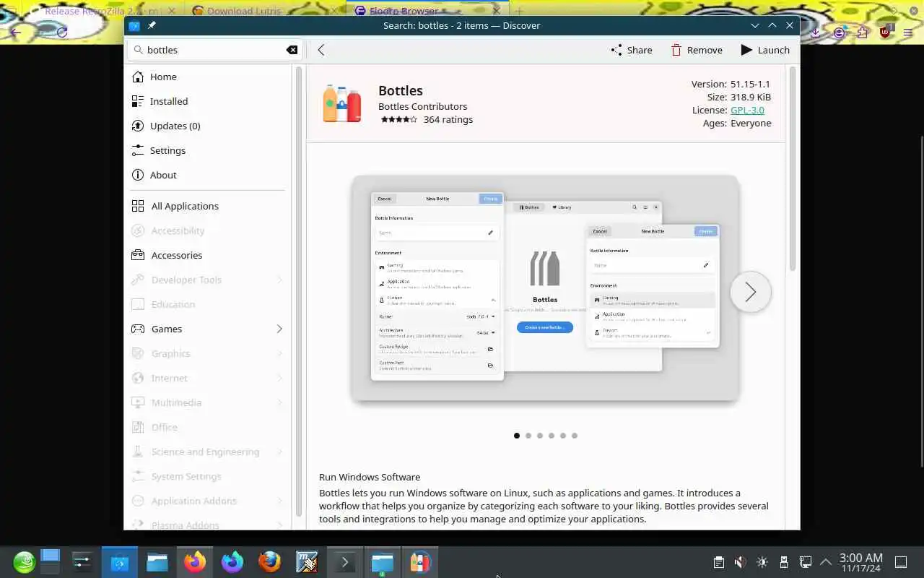The height and width of the screenshot is (578, 924).
Task: Open System Settings sliders icon in taskbar
Action: click(82, 561)
